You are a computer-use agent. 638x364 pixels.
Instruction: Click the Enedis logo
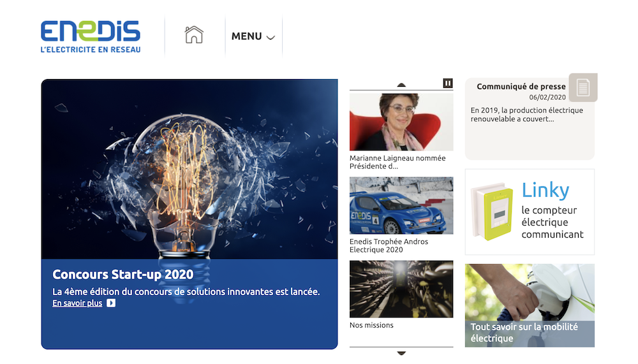(x=91, y=36)
